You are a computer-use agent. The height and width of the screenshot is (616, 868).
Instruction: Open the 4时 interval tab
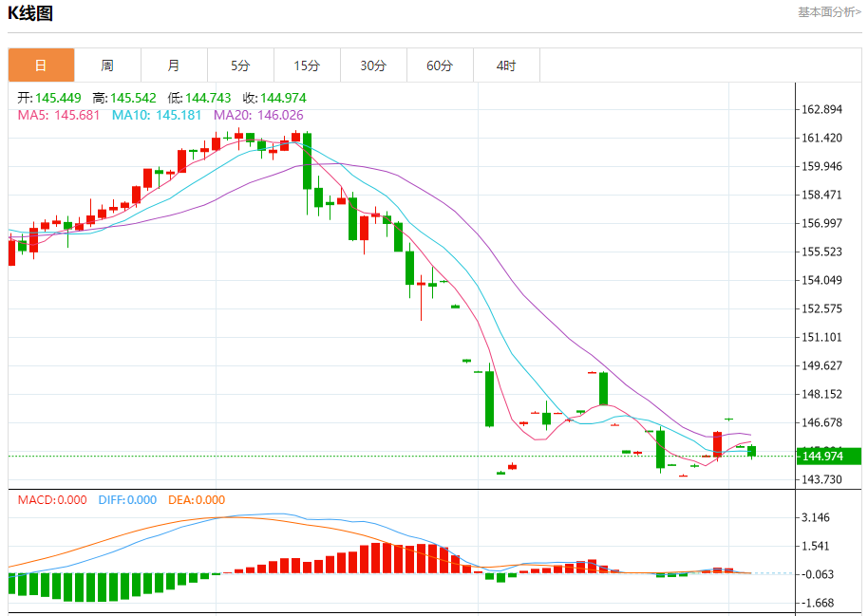[506, 65]
